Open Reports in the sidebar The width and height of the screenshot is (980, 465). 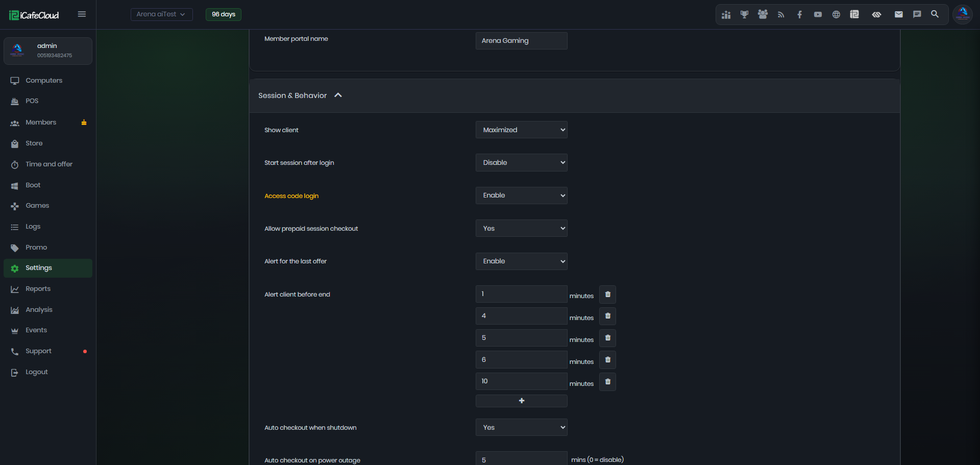[48, 289]
